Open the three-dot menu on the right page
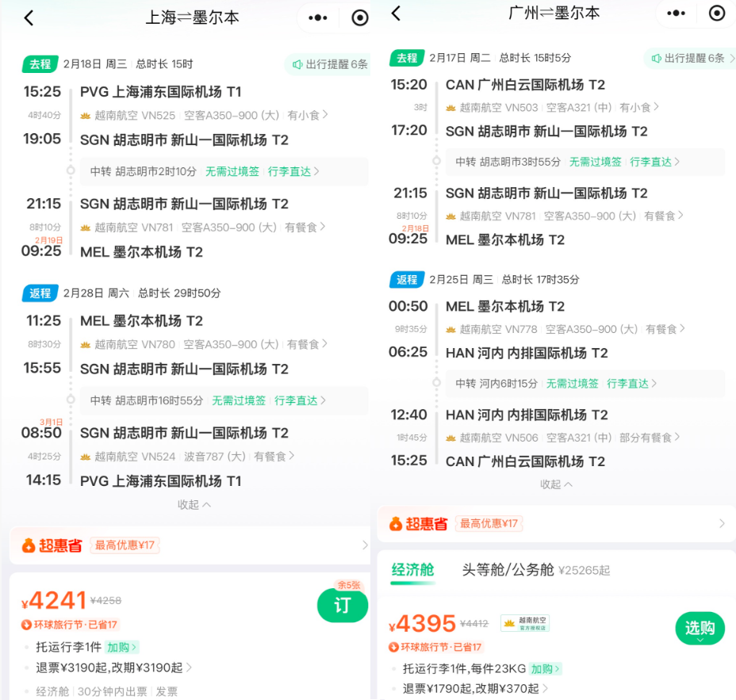 point(676,13)
